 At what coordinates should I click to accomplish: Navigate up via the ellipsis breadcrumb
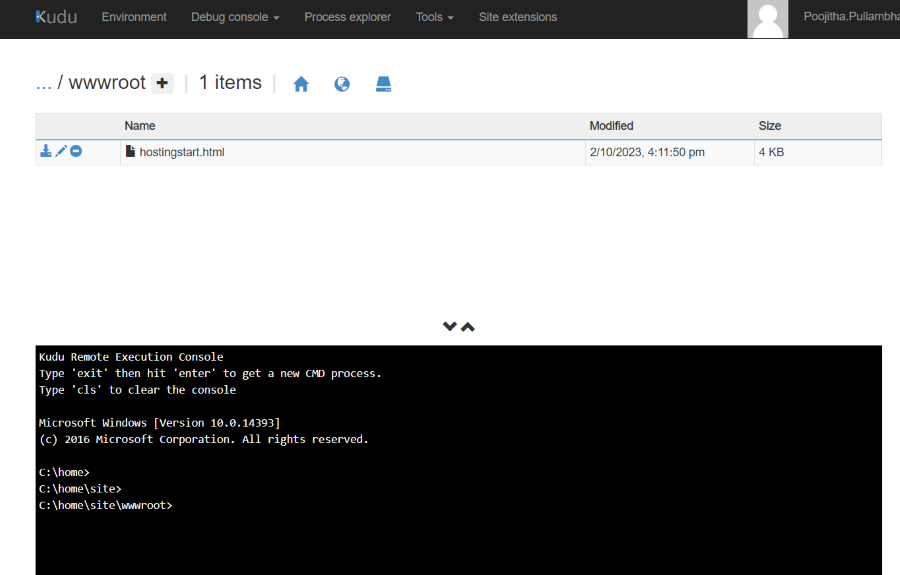44,83
